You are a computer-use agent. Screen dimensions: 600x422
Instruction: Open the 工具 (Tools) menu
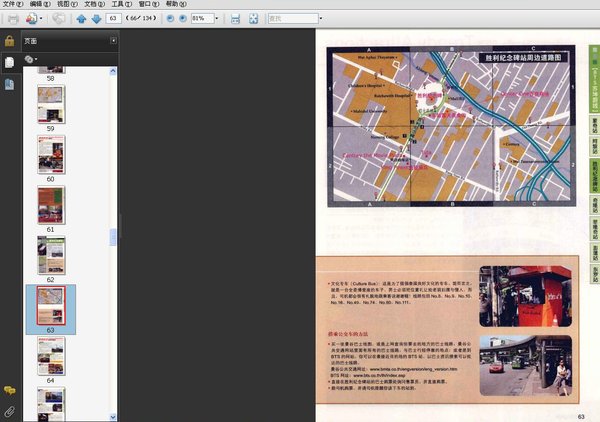tap(117, 4)
